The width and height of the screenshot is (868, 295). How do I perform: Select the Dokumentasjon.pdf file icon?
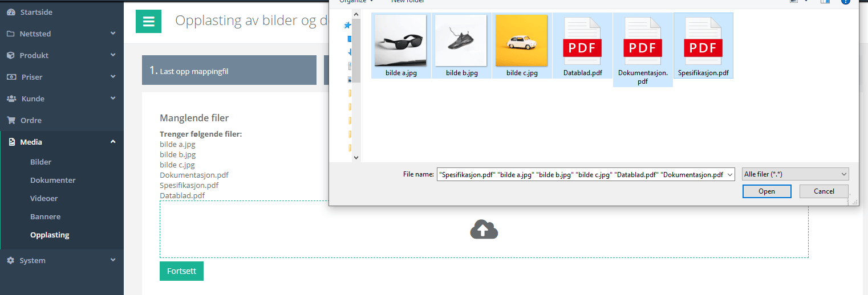point(643,41)
